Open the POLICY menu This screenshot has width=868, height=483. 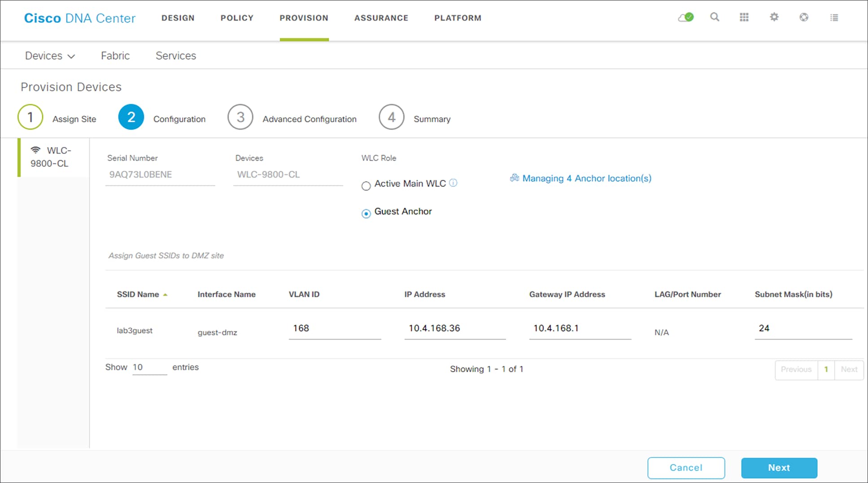237,18
